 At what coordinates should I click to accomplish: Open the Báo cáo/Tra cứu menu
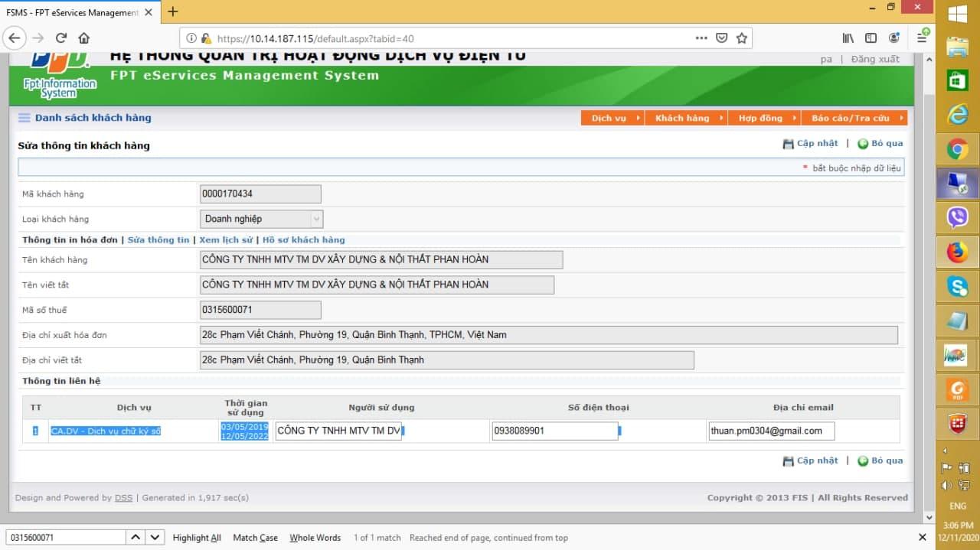coord(854,118)
